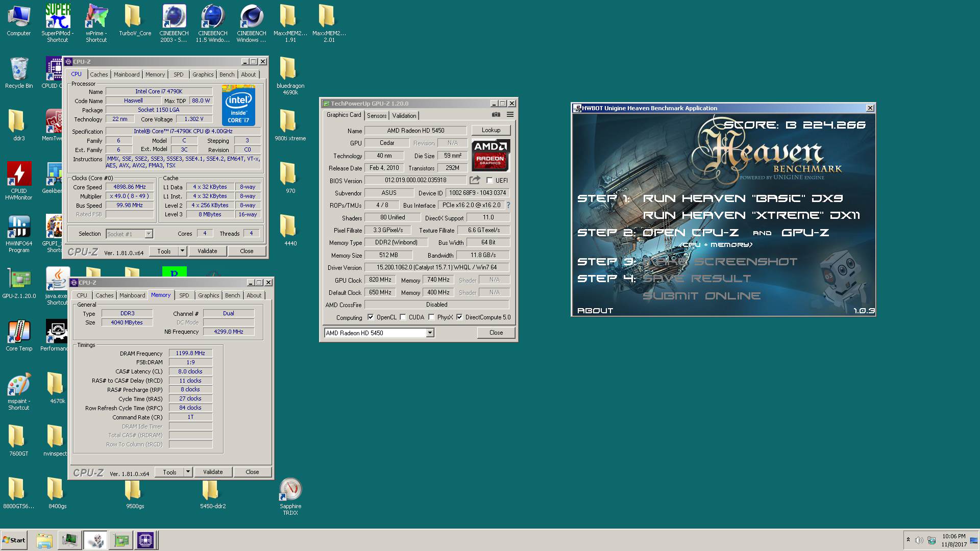Open Windows Explorer from taskbar
Screen dimensions: 980x551
[44, 540]
